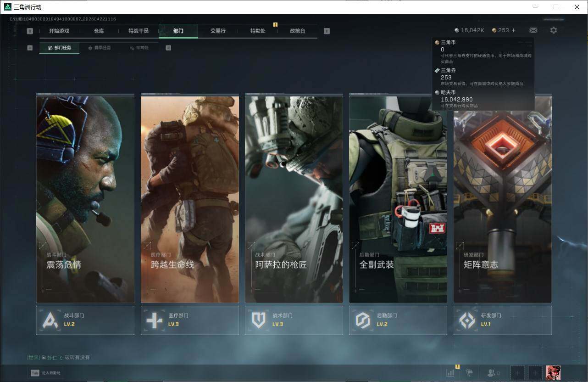Click the player avatar portrait

click(553, 373)
